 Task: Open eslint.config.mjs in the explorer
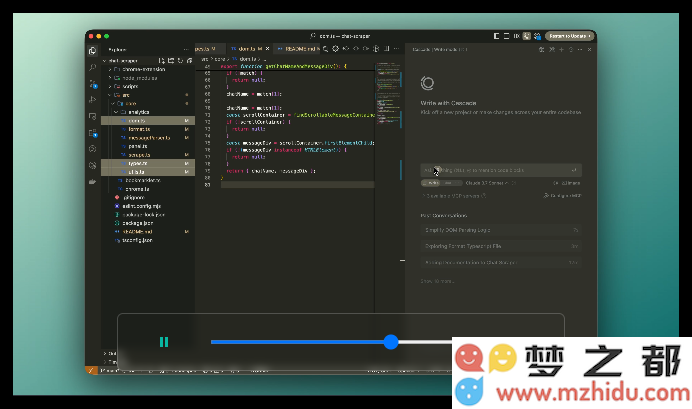click(148, 206)
